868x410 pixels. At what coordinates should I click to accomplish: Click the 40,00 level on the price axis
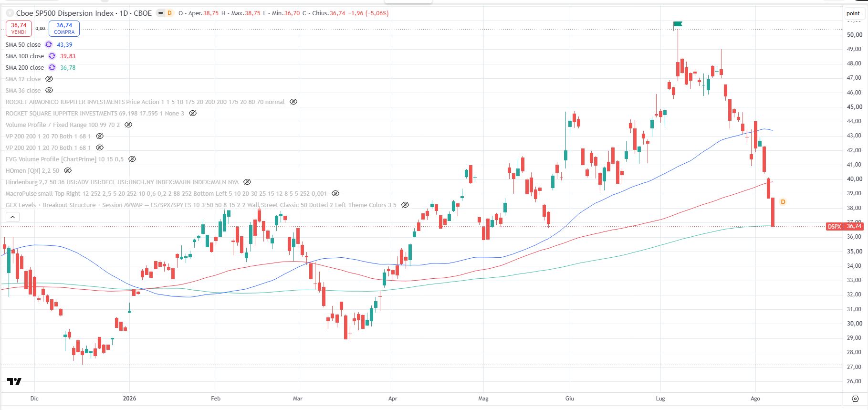point(855,179)
